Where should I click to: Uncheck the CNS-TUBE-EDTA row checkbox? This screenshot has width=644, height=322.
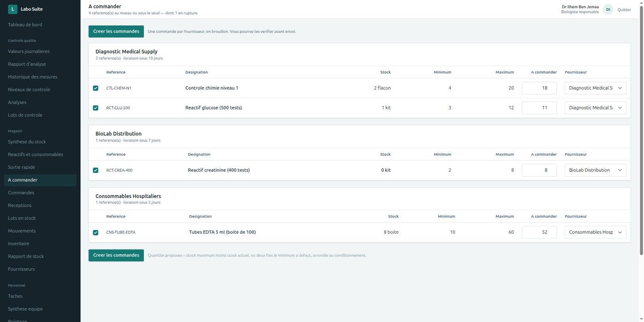[96, 232]
